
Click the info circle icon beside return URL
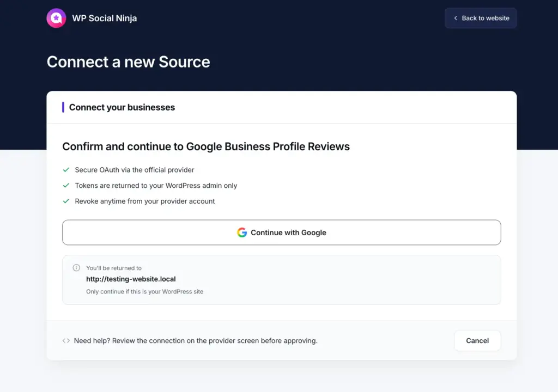point(76,267)
